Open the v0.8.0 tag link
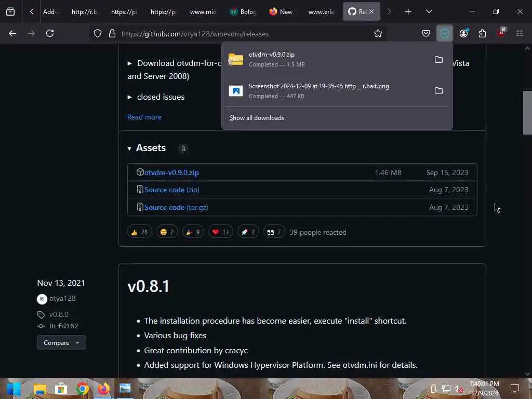532x399 pixels. [59, 314]
